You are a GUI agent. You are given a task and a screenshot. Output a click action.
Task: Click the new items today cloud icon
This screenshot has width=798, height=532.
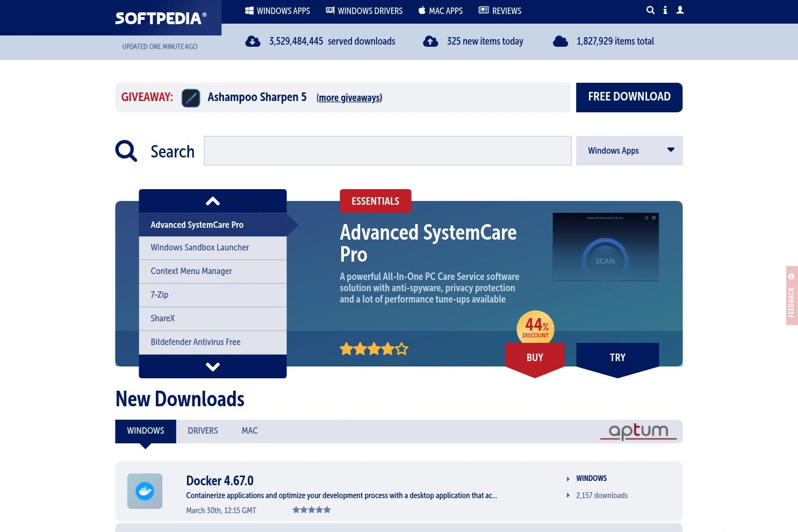point(430,41)
